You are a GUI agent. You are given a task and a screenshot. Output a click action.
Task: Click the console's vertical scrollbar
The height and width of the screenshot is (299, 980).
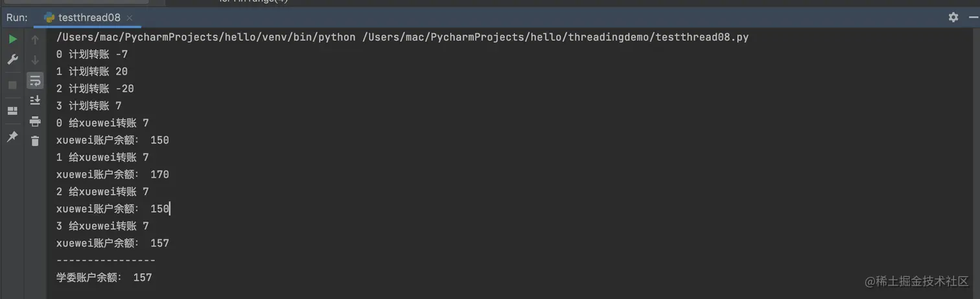pyautogui.click(x=976, y=162)
